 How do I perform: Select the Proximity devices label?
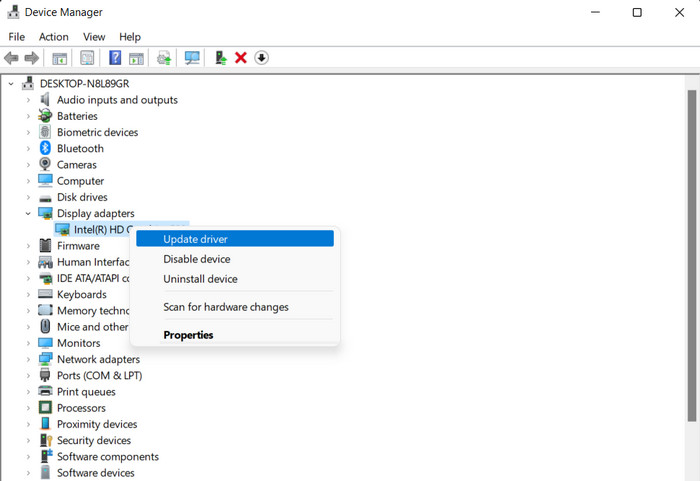pos(97,424)
